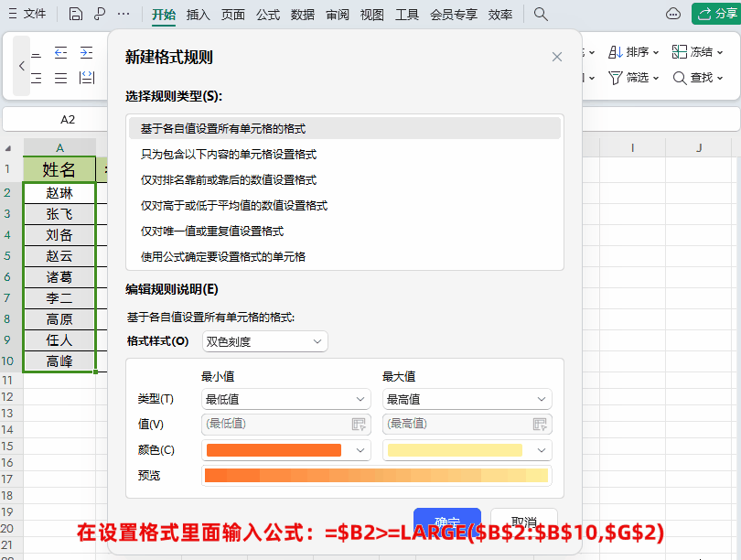Click range picker icon in 最大值 field

click(540, 424)
